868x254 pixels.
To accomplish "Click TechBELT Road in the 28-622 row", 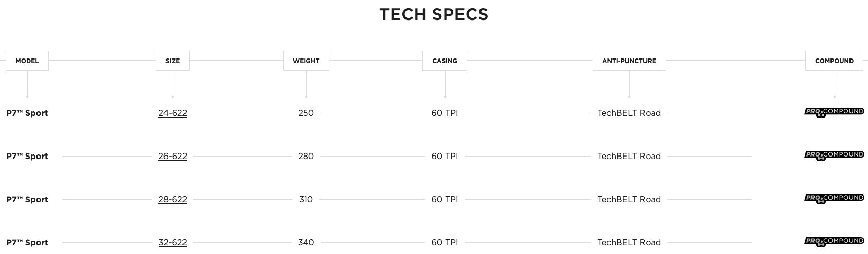I will (629, 199).
